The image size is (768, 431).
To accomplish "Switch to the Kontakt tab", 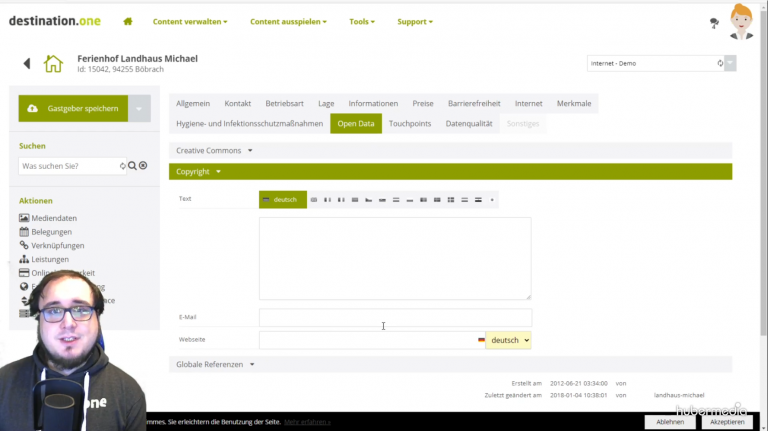I will pyautogui.click(x=238, y=103).
